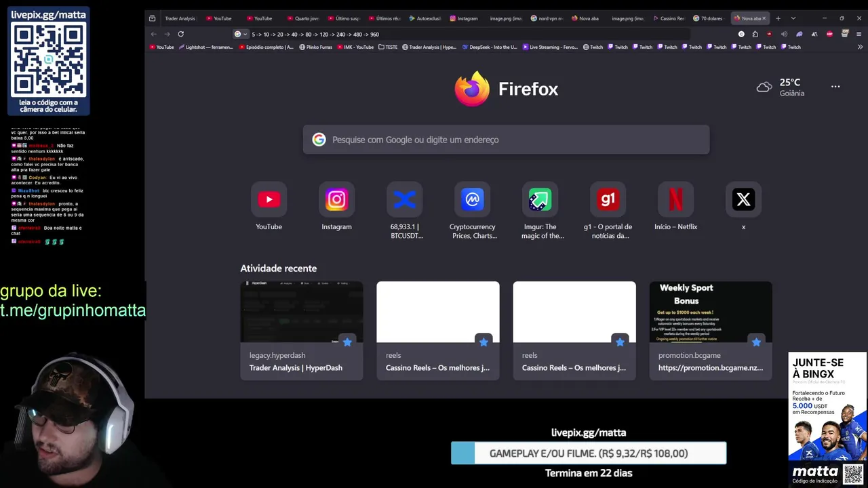Go forward with the forward arrow
This screenshot has width=868, height=488.
click(x=167, y=34)
